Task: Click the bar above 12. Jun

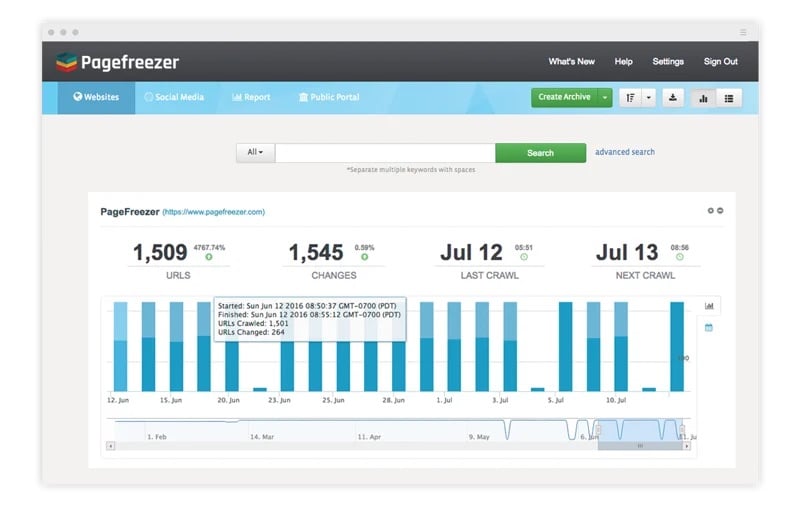Action: pyautogui.click(x=120, y=347)
